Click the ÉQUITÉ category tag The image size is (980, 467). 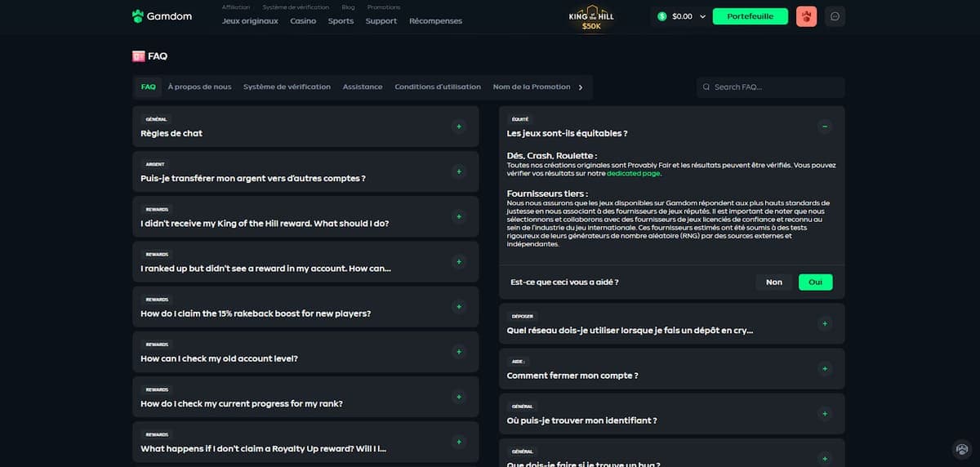click(520, 119)
